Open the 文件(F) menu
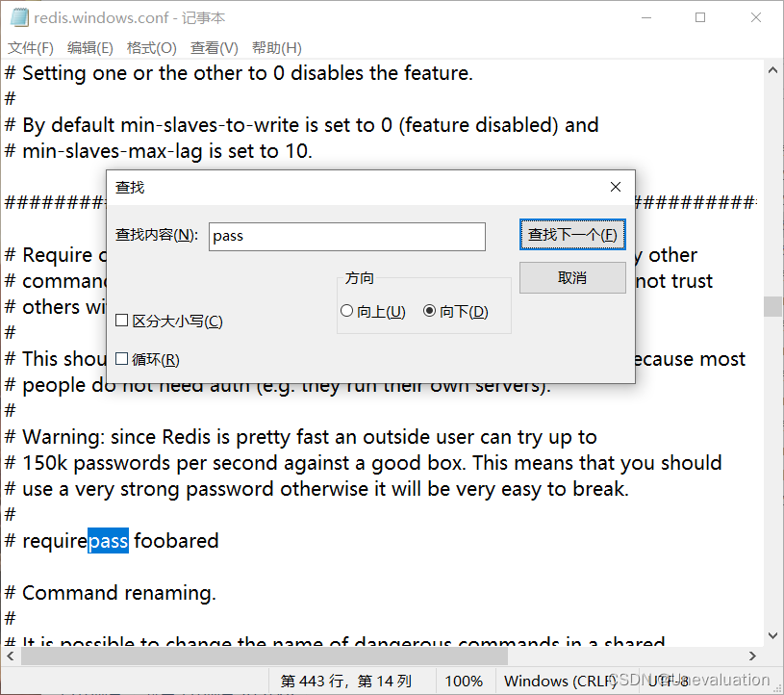Screen dimensions: 784x695 point(31,48)
